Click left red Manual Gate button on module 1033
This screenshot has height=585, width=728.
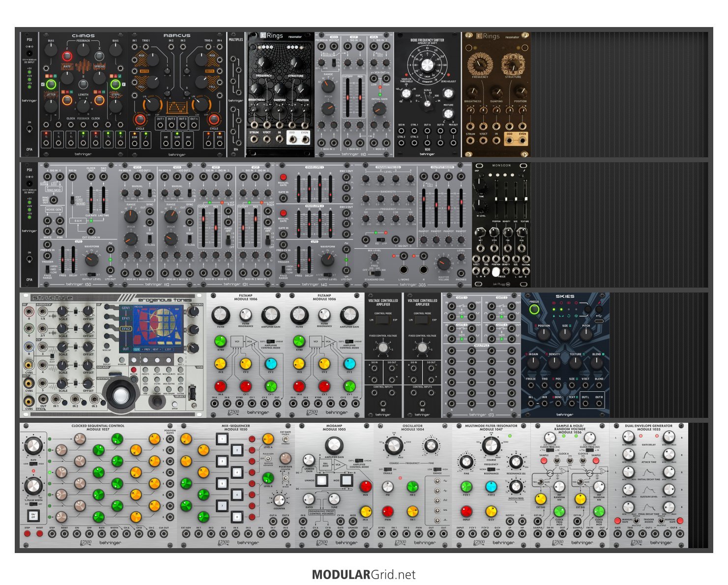tap(618, 521)
